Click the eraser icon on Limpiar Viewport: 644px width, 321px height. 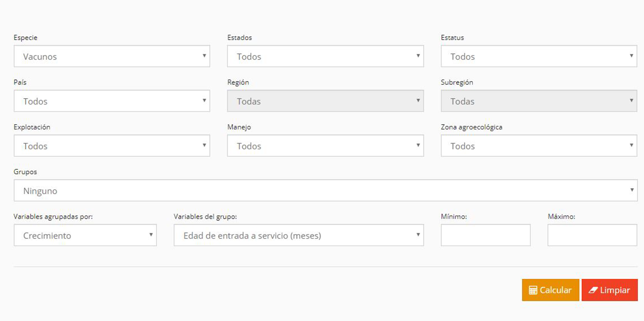[x=593, y=290]
